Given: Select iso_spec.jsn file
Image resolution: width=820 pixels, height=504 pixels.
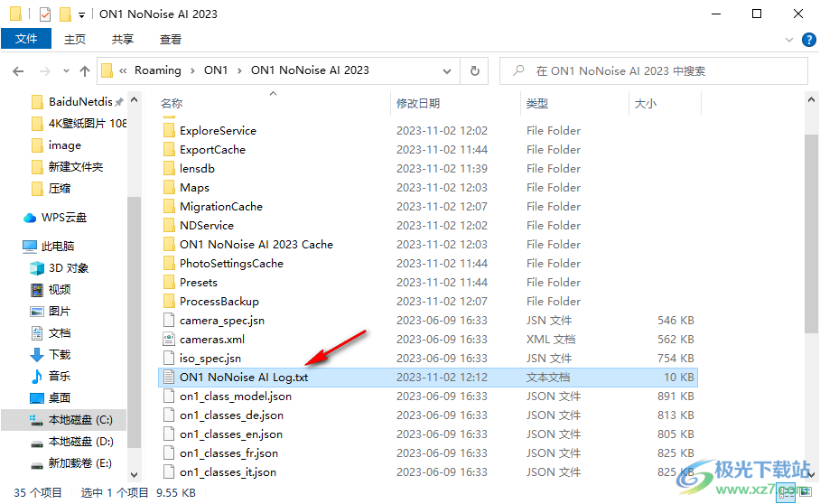Looking at the screenshot, I should click(210, 359).
